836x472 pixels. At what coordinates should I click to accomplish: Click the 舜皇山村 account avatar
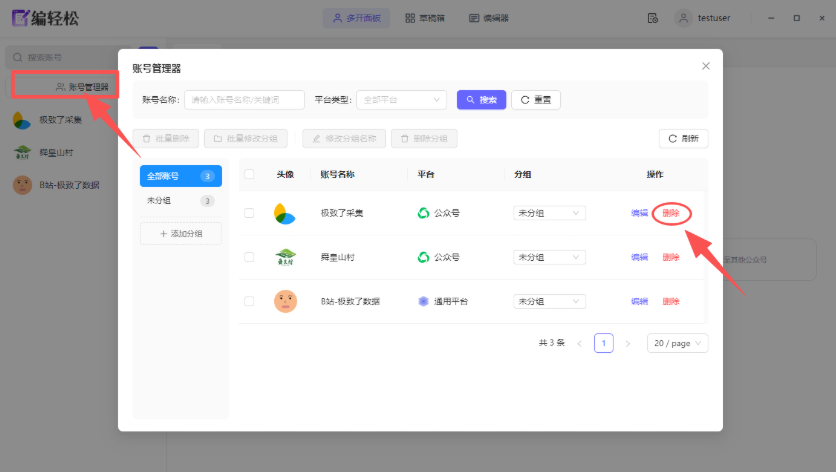[x=285, y=257]
